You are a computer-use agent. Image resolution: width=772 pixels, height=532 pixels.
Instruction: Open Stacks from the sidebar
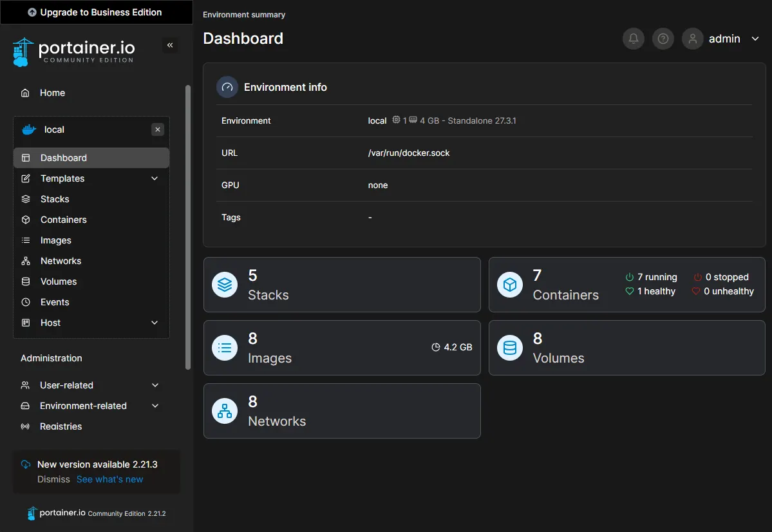(55, 200)
